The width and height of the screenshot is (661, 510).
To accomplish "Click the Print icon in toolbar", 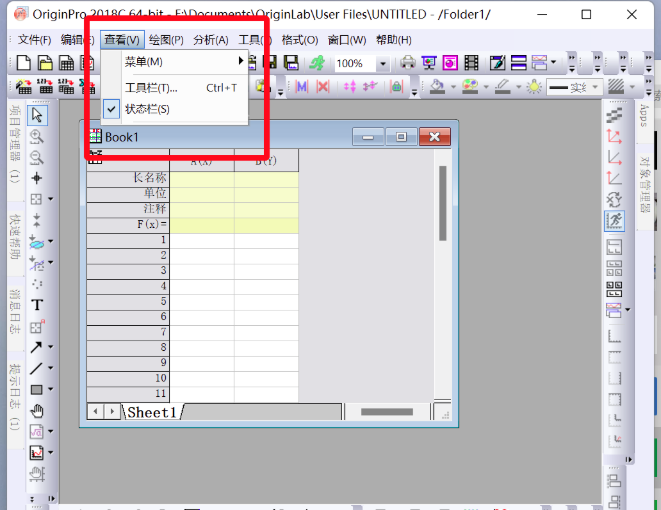I will pyautogui.click(x=408, y=63).
